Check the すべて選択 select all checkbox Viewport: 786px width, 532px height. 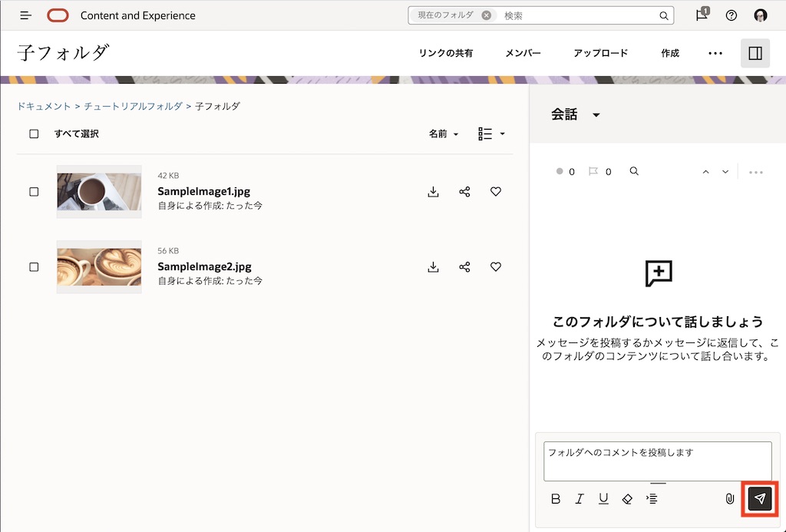tap(34, 134)
